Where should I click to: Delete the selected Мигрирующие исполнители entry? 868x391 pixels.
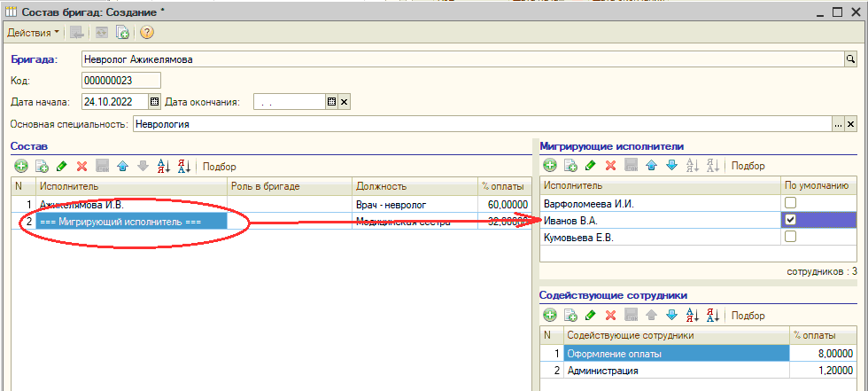click(610, 166)
